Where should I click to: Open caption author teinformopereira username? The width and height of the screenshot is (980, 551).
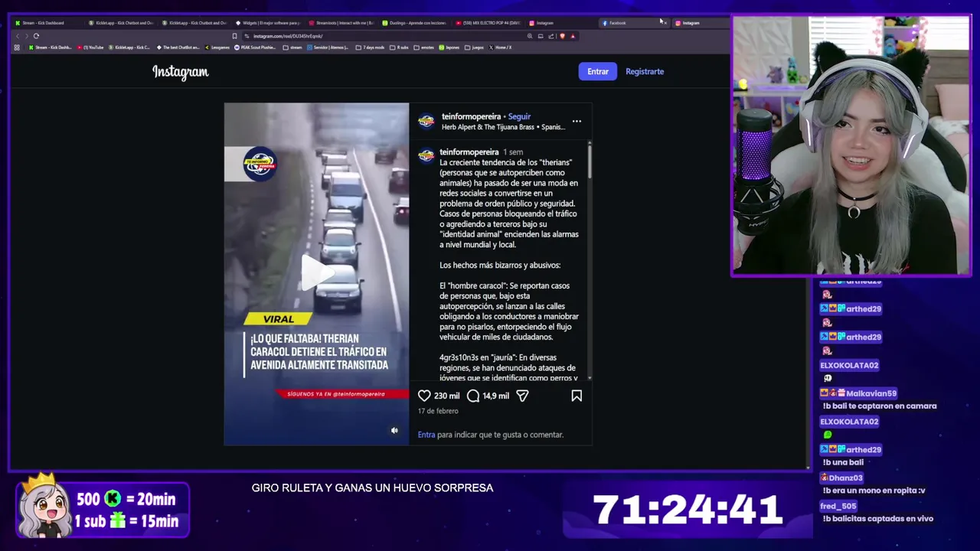point(469,152)
